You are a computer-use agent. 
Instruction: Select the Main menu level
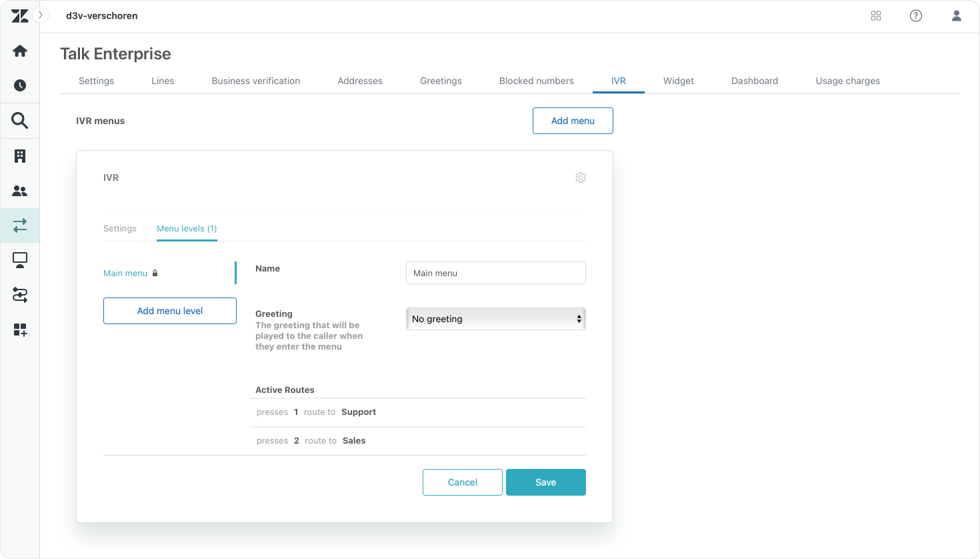(125, 273)
